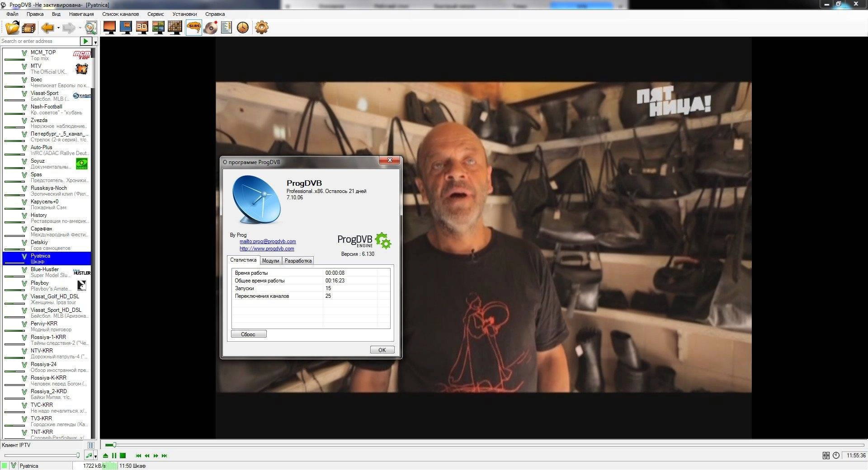The image size is (868, 470).
Task: Rewind with the double-left arrows
Action: (x=147, y=456)
